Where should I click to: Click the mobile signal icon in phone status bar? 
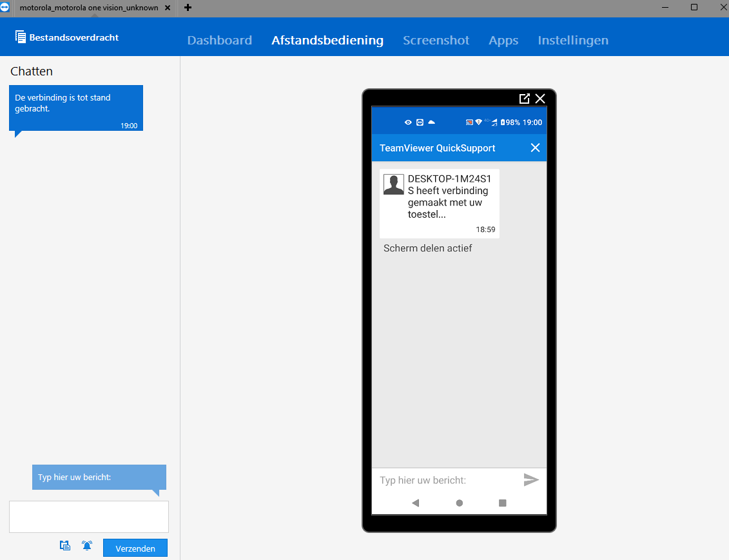494,122
